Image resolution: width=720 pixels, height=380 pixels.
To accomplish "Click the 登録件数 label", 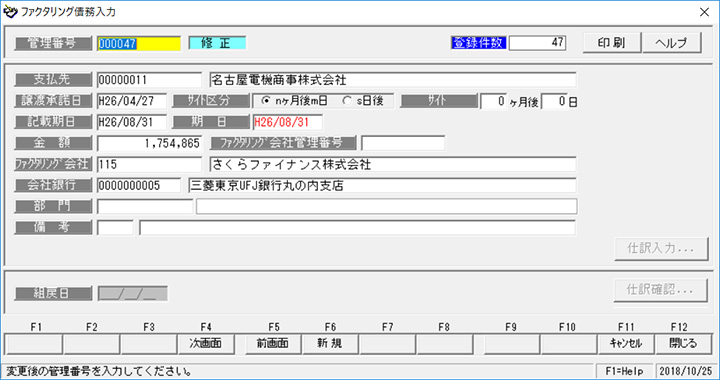I will tap(478, 43).
